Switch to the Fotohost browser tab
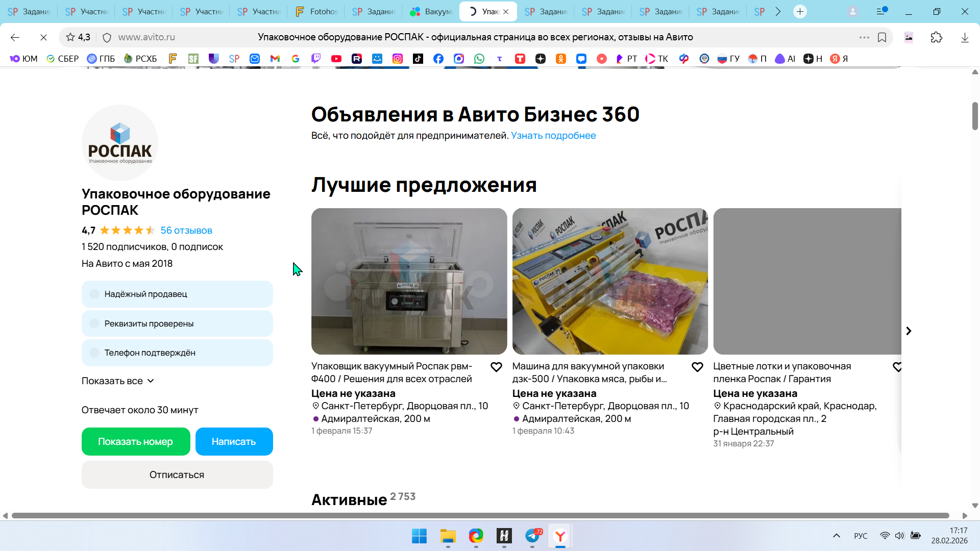Viewport: 980px width, 551px height. [316, 11]
